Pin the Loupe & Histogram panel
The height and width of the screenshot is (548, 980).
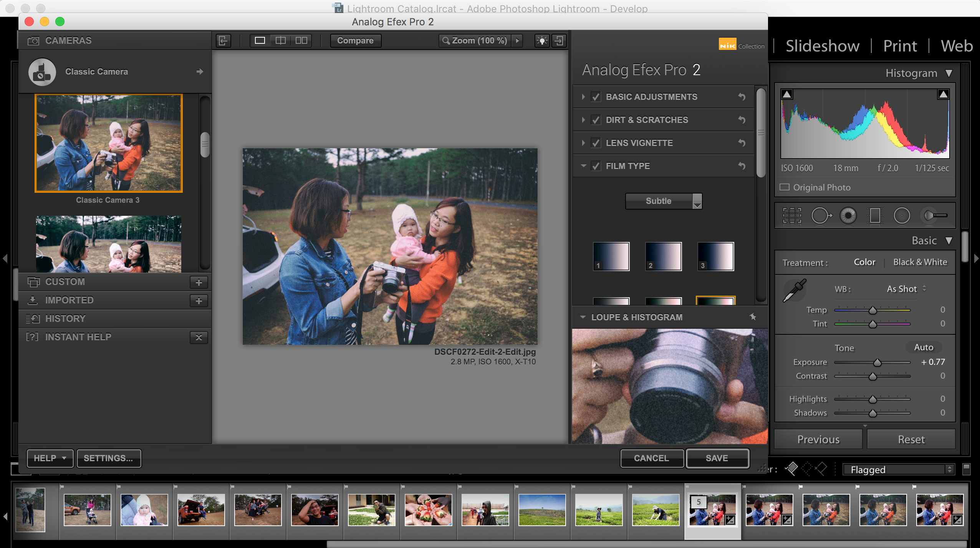[753, 317]
